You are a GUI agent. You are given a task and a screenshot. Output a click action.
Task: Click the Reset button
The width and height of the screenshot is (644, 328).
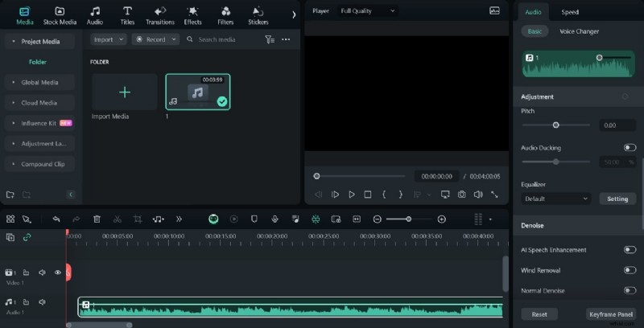click(x=539, y=314)
